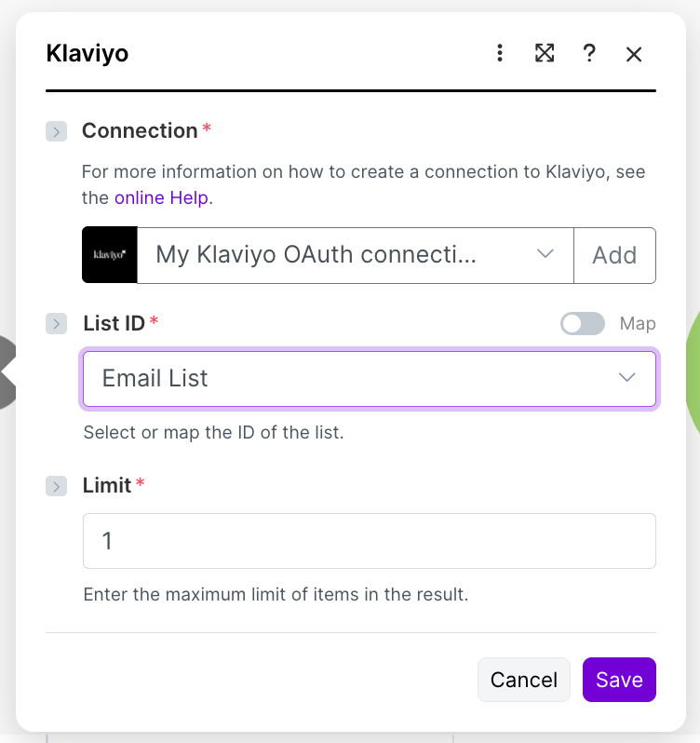The width and height of the screenshot is (700, 743).
Task: Save the Klaviyo module settings
Action: (x=619, y=680)
